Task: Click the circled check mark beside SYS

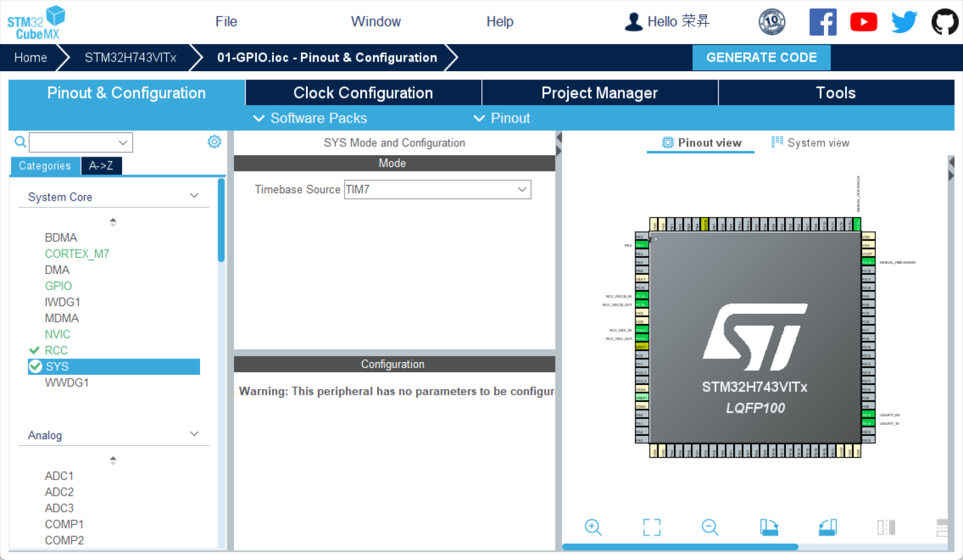Action: pos(35,366)
